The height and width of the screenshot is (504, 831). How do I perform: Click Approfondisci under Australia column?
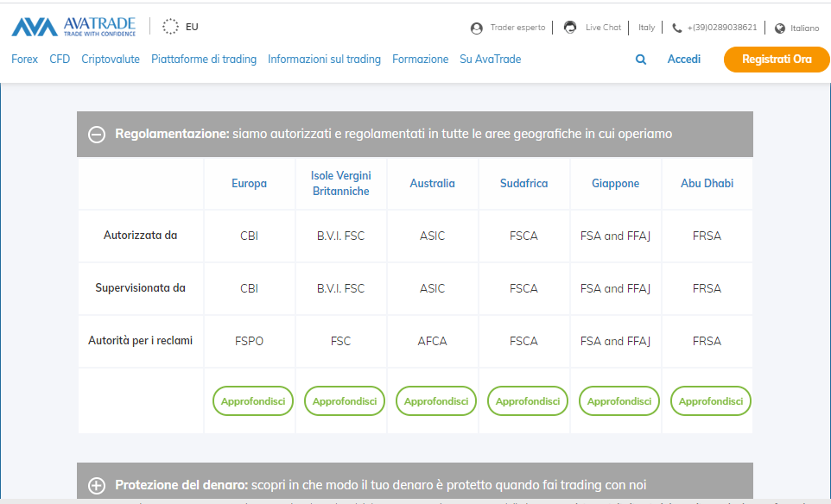(436, 401)
